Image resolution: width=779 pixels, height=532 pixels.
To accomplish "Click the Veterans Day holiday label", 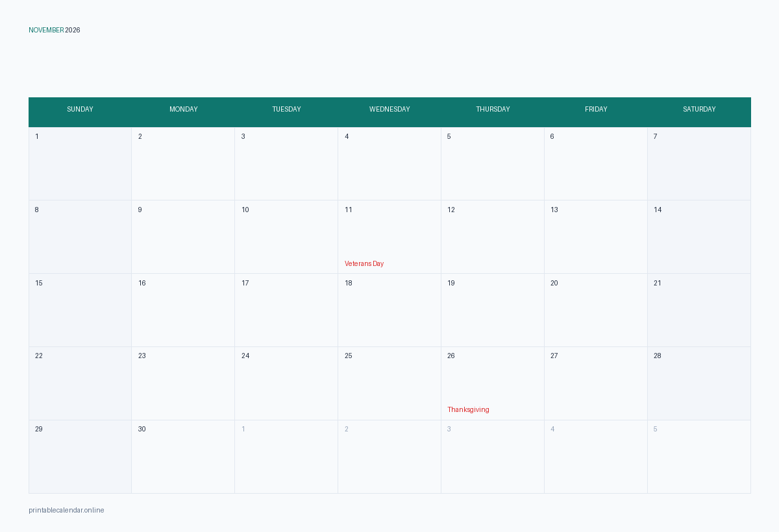I will [364, 263].
